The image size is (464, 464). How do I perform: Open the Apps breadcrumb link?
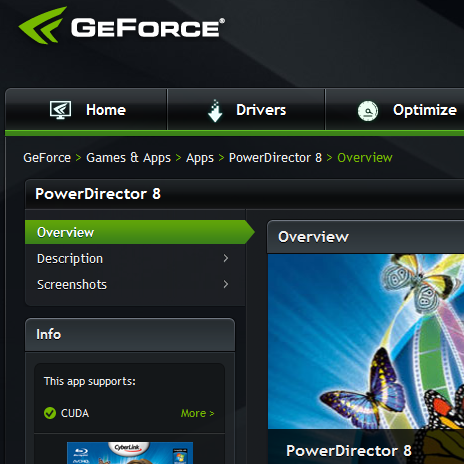point(200,158)
